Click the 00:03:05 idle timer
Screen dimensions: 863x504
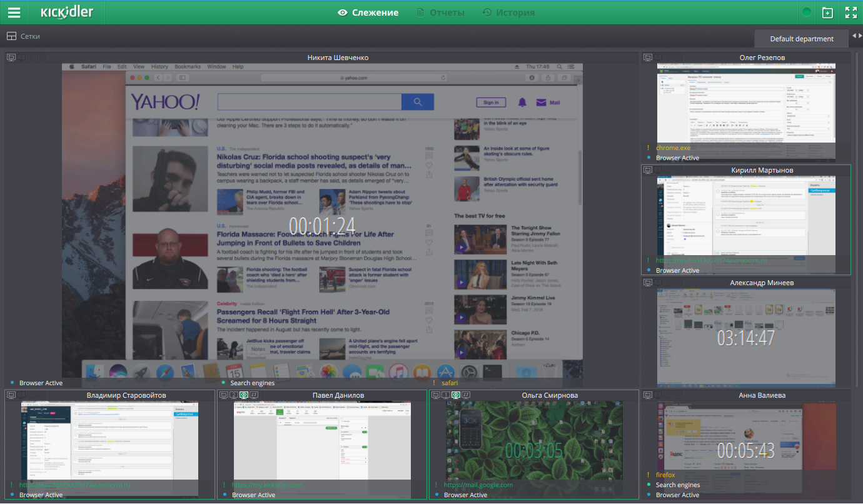534,450
